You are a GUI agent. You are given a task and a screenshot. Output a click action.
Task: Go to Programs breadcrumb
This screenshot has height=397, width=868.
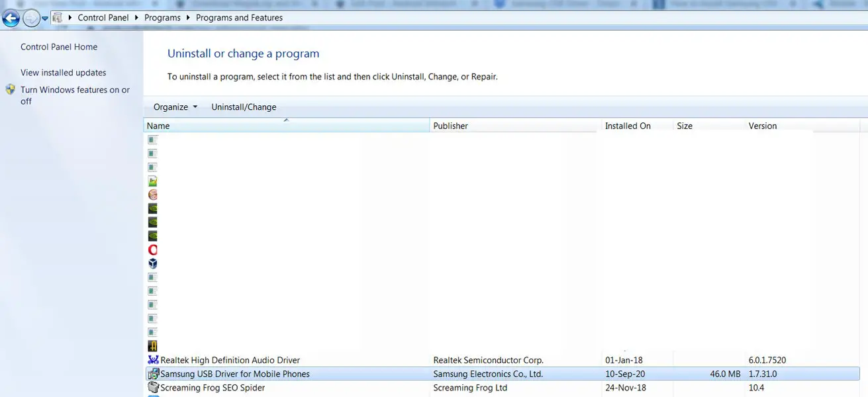(162, 18)
